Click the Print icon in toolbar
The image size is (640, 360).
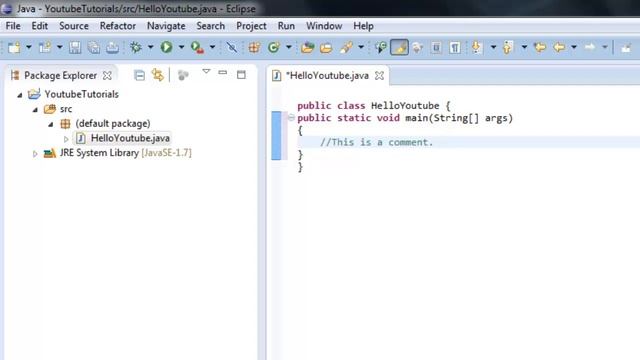point(112,48)
